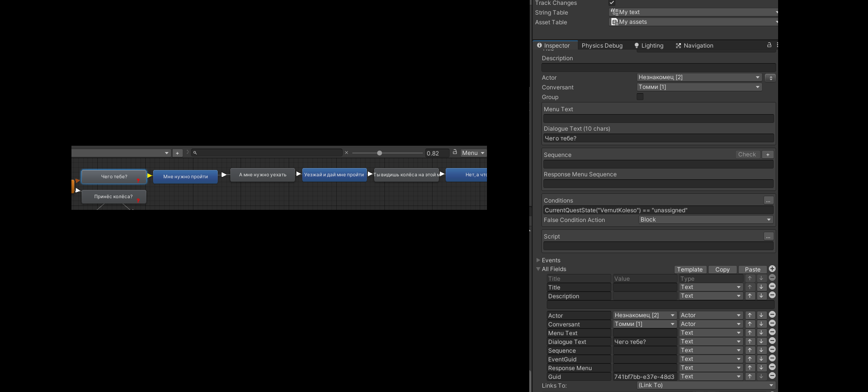Screen dimensions: 868x392
Task: Add a conversation with the toolbar plus button
Action: pyautogui.click(x=177, y=153)
